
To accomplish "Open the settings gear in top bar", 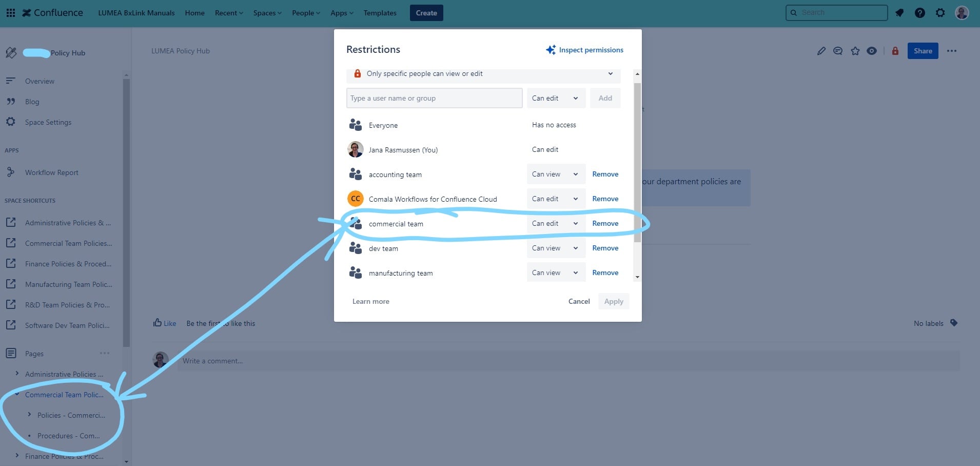I will coord(940,13).
